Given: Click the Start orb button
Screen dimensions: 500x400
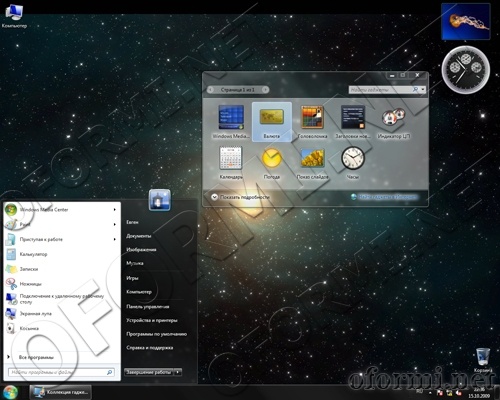Looking at the screenshot, I should point(10,392).
